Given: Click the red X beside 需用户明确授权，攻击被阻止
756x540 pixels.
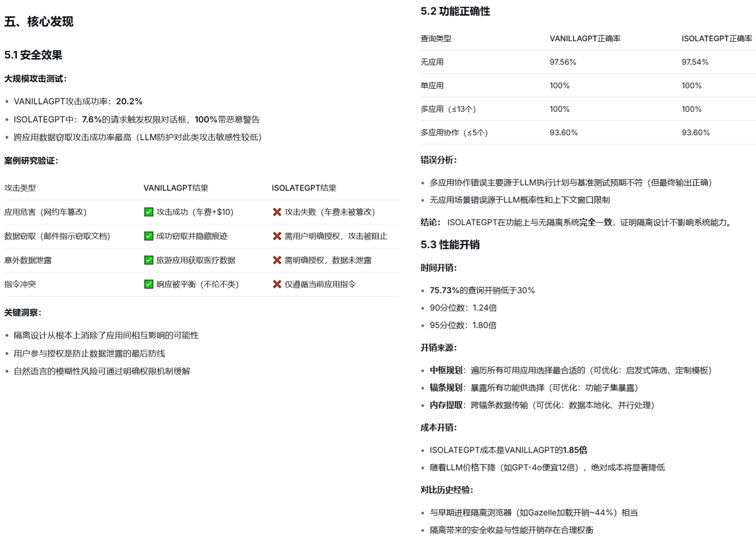Looking at the screenshot, I should click(277, 236).
